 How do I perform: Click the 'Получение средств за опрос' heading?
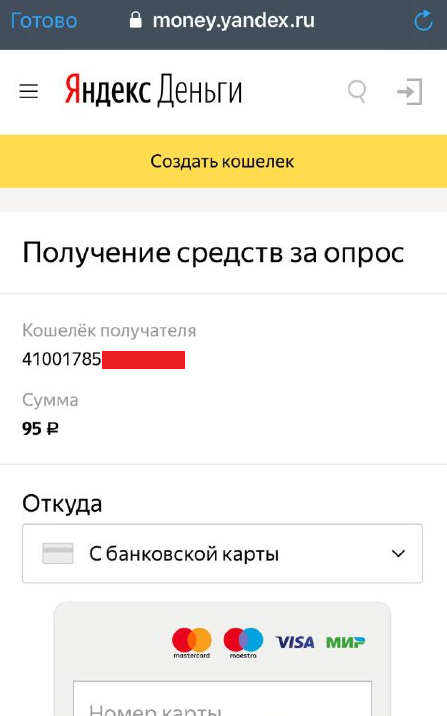pos(213,253)
